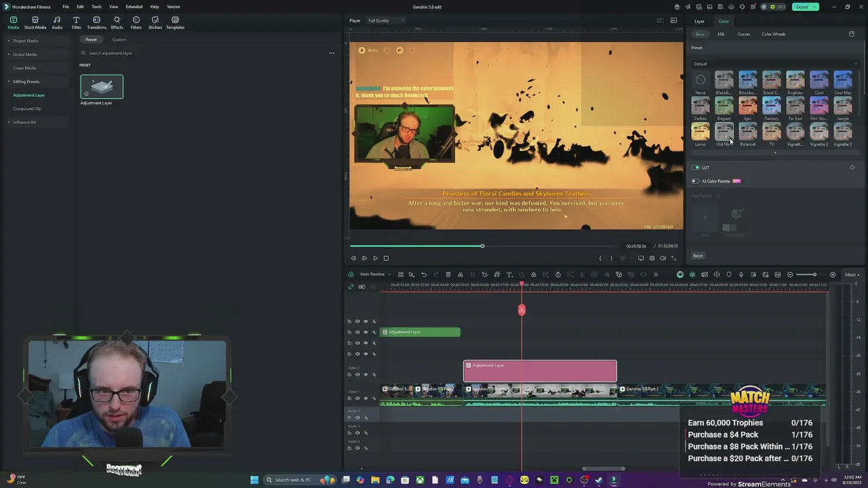868x488 pixels.
Task: Open the Full Quality player dropdown
Action: tap(385, 20)
